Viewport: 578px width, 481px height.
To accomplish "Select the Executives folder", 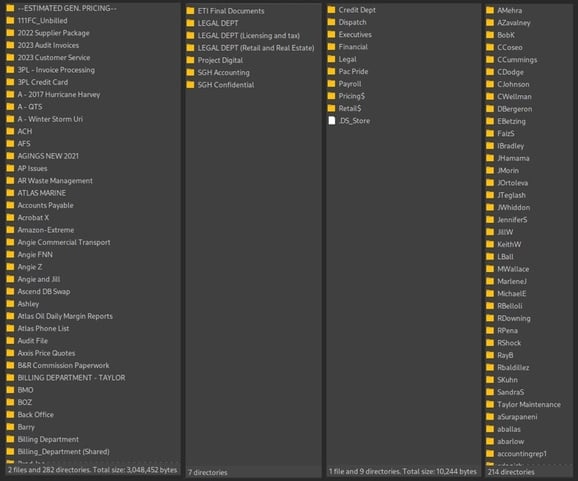I will 355,34.
